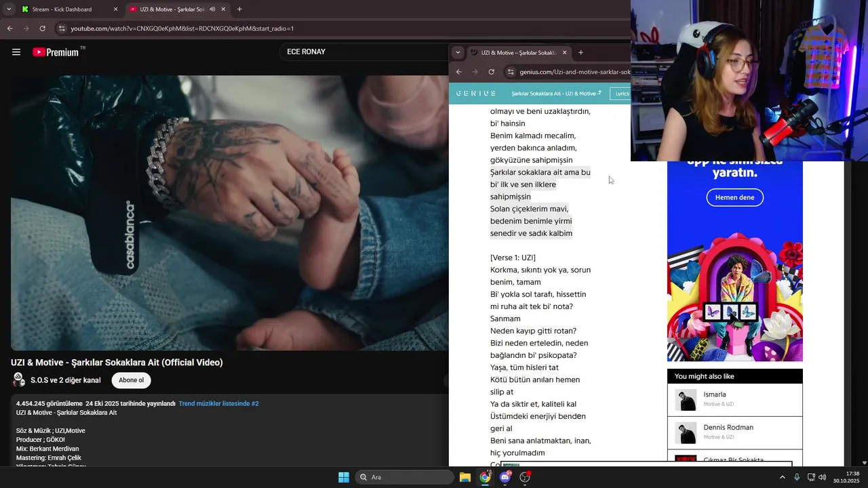Click the lyric line Neden kayıp gitti rotan?

coord(533,331)
